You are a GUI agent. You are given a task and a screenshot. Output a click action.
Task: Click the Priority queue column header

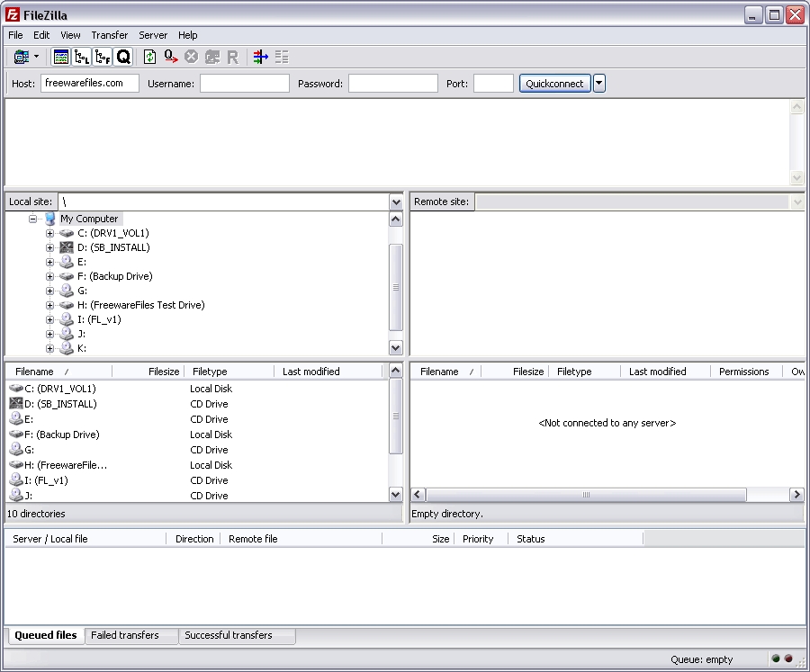(x=481, y=539)
